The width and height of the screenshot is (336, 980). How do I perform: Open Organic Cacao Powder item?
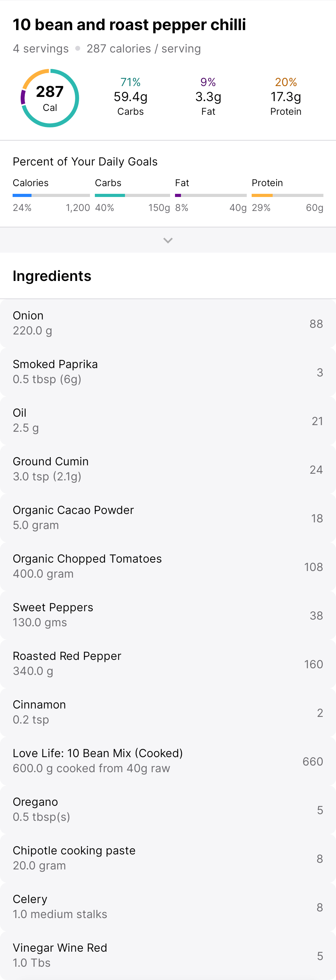point(168,518)
